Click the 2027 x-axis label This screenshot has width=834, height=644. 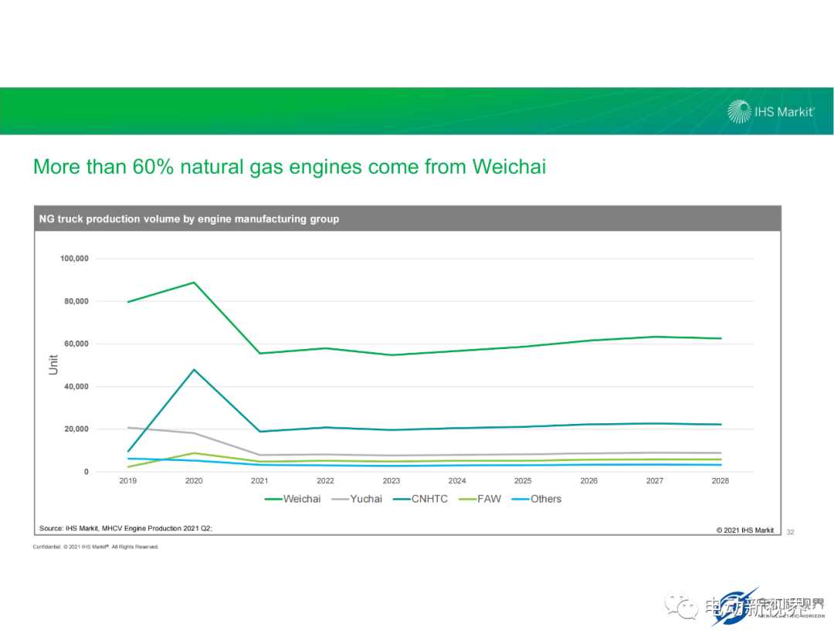655,481
